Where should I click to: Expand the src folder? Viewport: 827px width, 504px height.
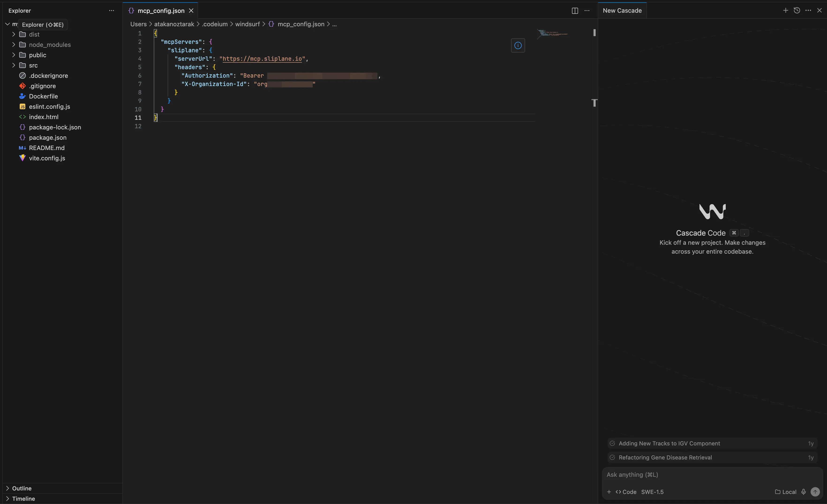pos(33,65)
